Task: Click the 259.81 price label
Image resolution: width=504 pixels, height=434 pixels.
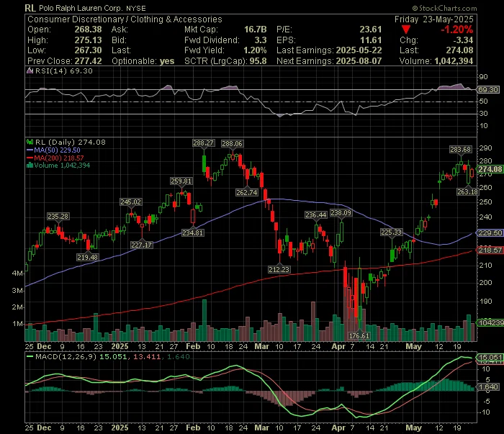Action: coord(181,181)
